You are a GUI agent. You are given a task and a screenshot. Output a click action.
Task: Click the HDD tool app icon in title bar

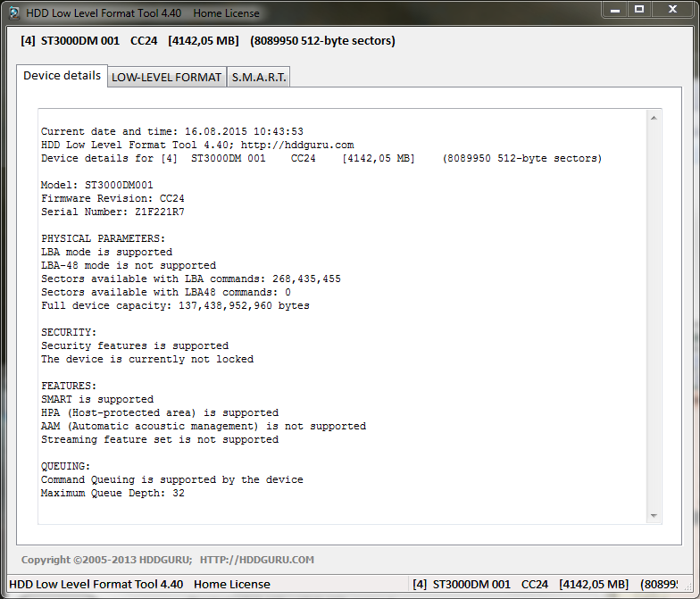point(14,12)
